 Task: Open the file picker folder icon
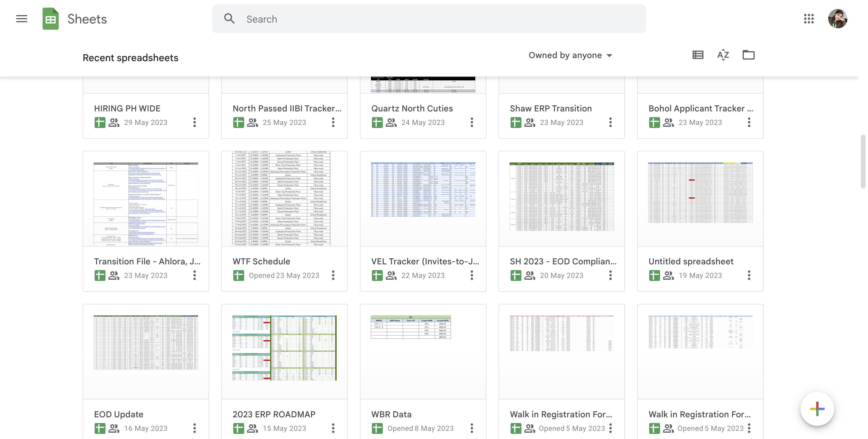point(748,55)
